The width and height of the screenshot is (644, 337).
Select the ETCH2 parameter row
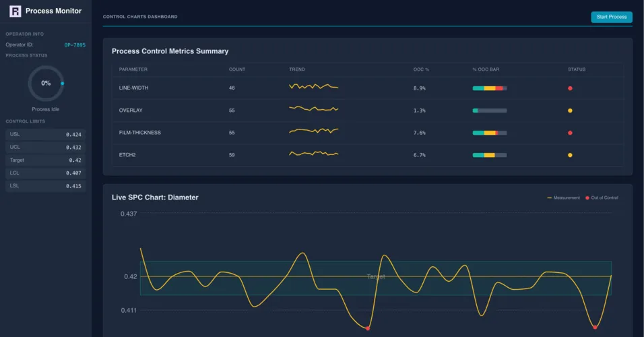coord(368,155)
